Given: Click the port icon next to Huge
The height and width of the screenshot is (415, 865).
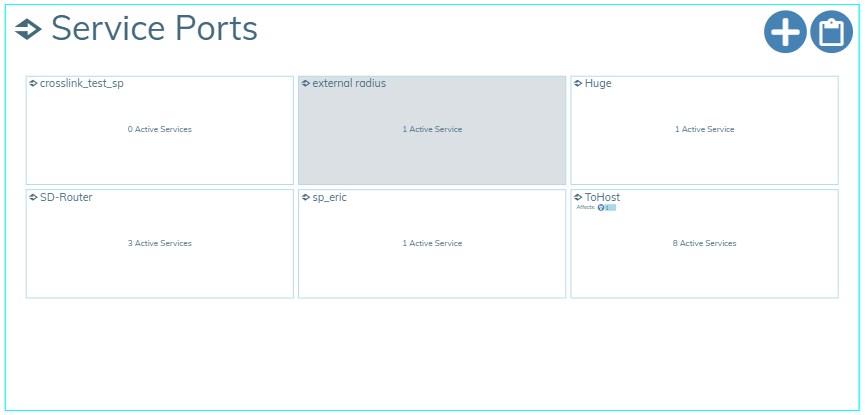Looking at the screenshot, I should click(578, 84).
